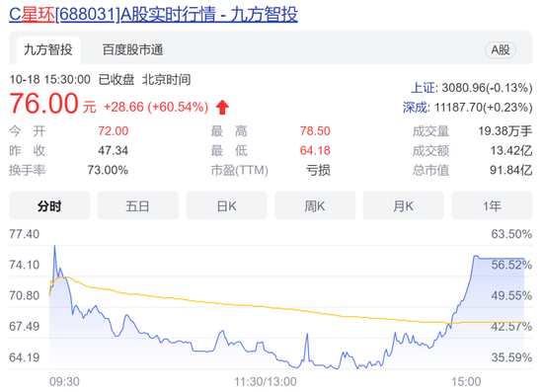Show the 月K chart
Screen dimensions: 543x392
pyautogui.click(x=404, y=205)
